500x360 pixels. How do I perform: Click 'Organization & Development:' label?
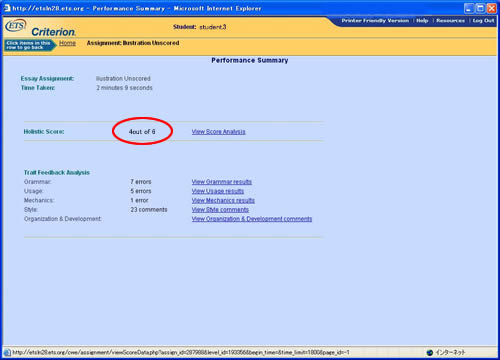(x=63, y=219)
